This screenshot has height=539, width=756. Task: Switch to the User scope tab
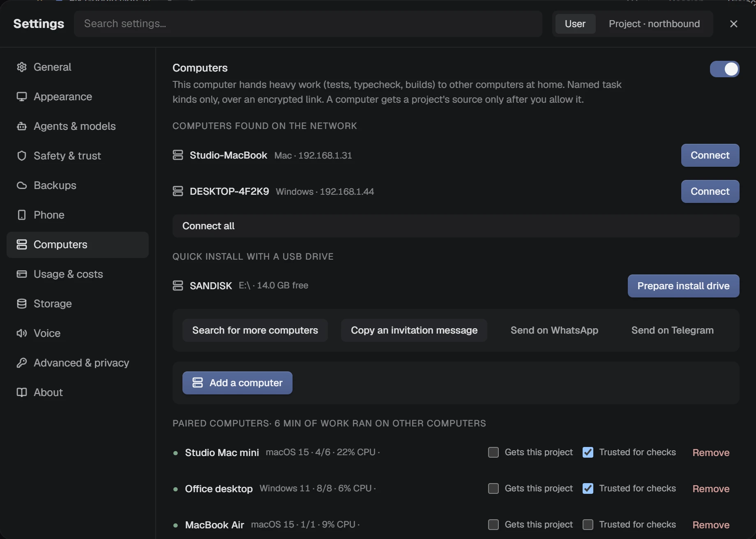pyautogui.click(x=575, y=24)
